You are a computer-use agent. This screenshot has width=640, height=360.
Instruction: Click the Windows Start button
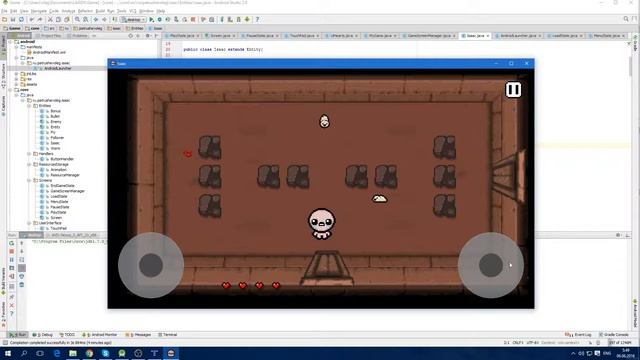point(8,353)
